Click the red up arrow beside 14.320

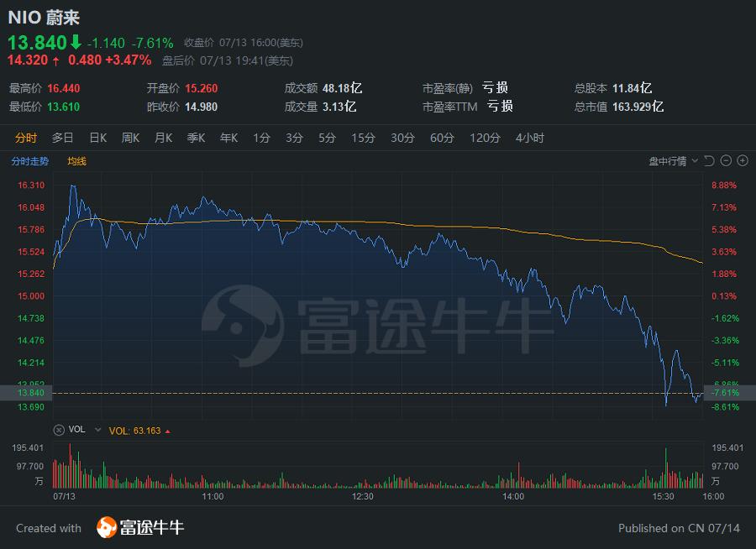click(x=56, y=60)
